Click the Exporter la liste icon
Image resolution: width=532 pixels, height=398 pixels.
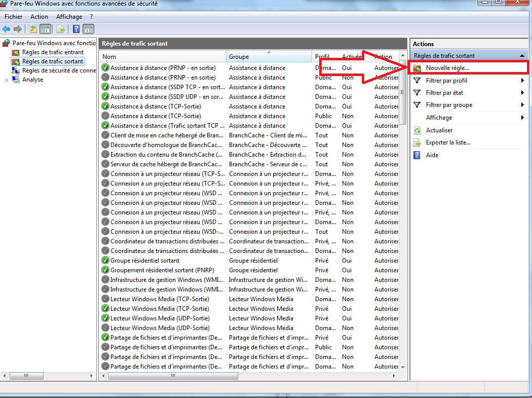[417, 142]
